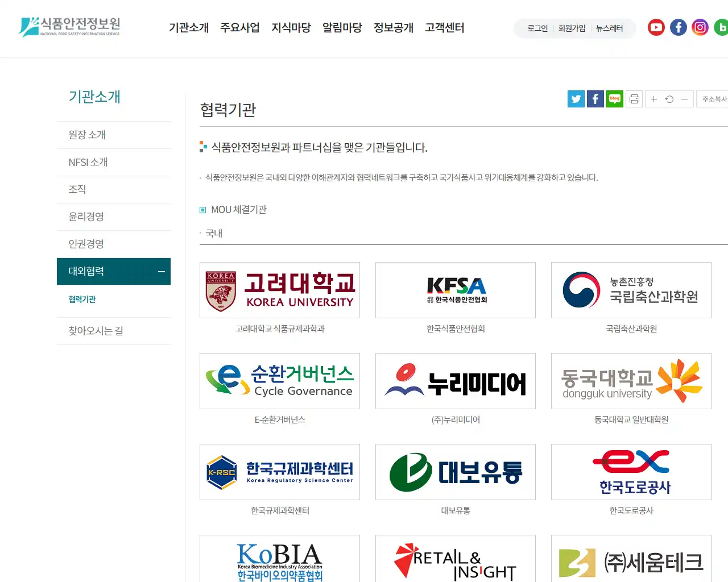Click the Retail & Insight logo

(456, 559)
